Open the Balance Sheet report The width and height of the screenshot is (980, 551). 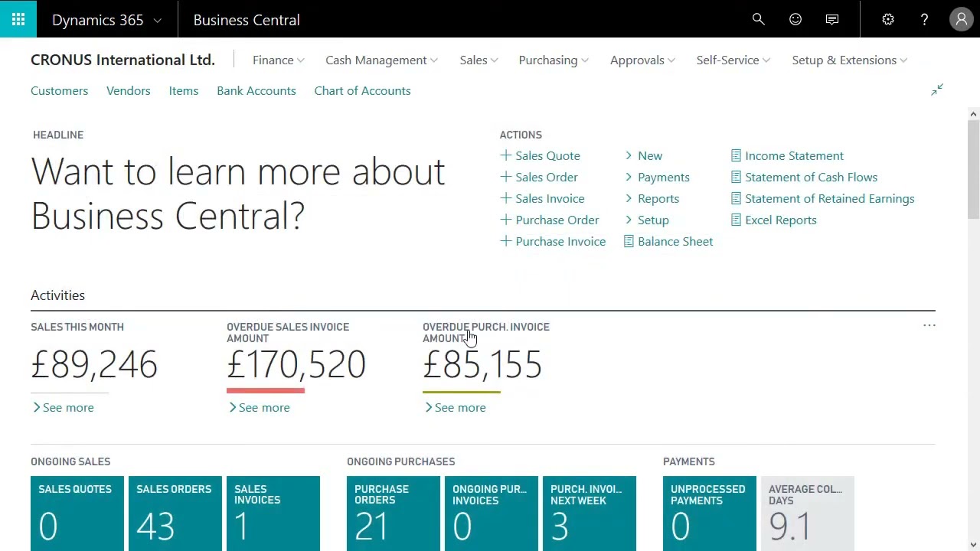[x=675, y=241]
